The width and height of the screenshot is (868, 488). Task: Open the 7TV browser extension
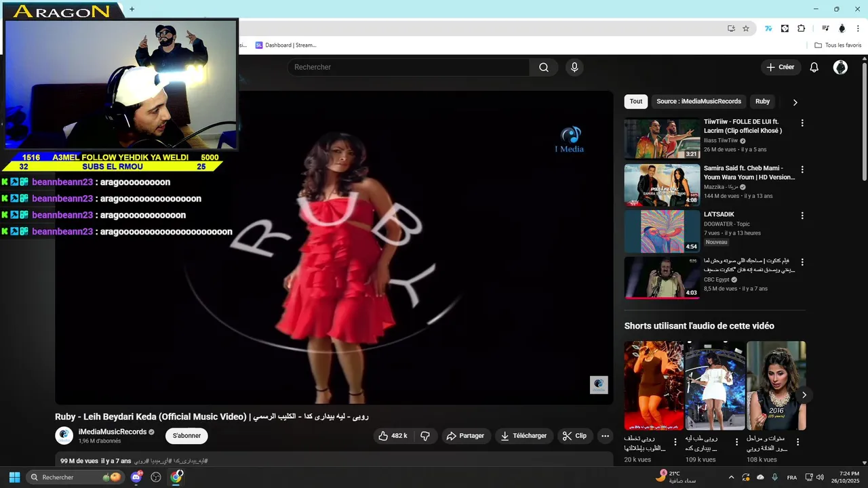(768, 28)
